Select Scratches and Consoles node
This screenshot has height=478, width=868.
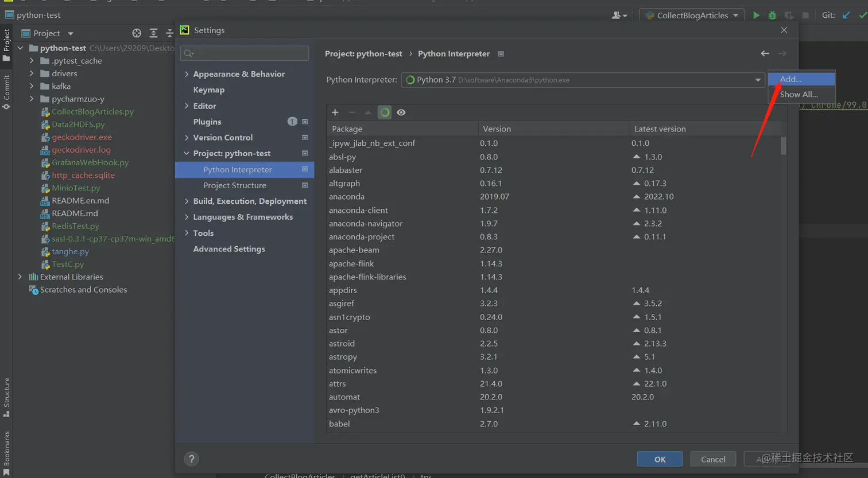pyautogui.click(x=83, y=290)
